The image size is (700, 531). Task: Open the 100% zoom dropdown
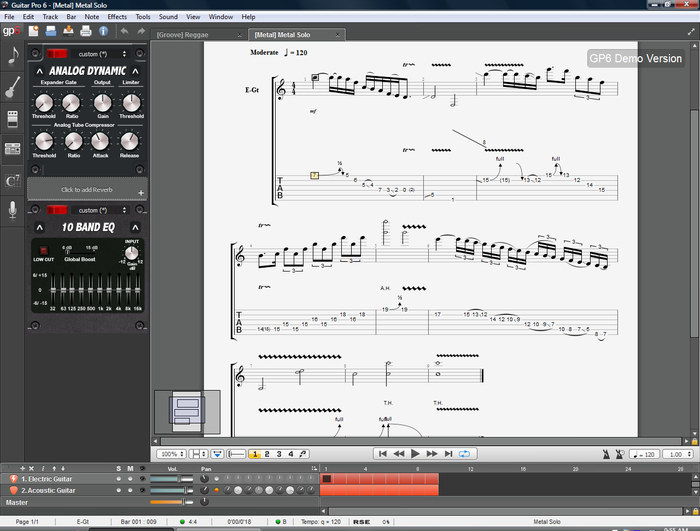pos(171,454)
